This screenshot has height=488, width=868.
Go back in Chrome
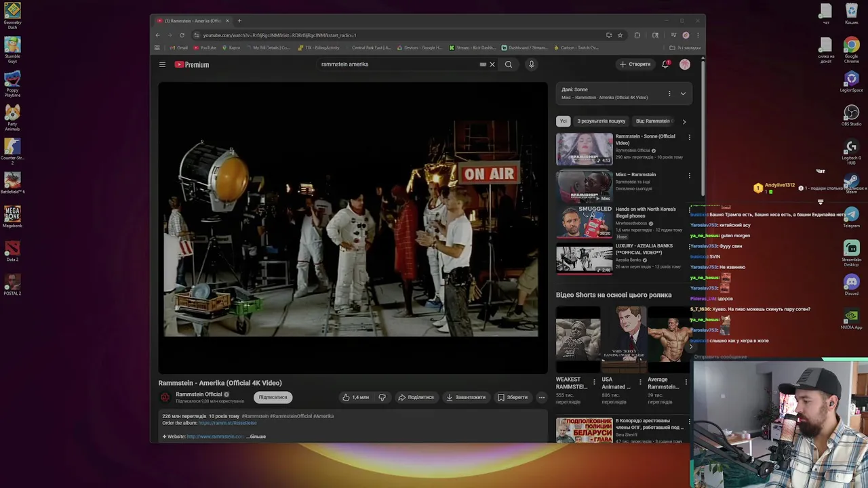pyautogui.click(x=157, y=35)
